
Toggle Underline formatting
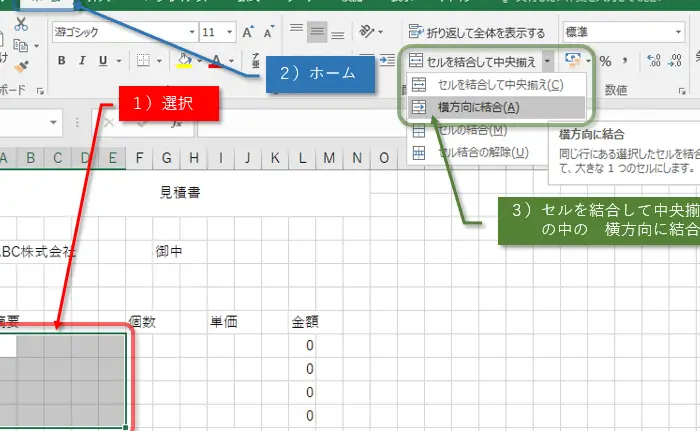(x=103, y=61)
